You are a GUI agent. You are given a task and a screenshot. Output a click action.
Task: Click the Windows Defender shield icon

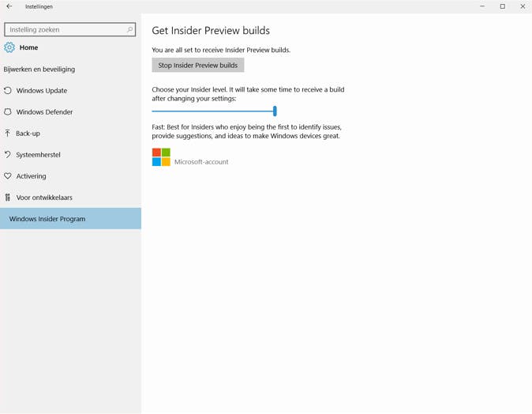[8, 112]
